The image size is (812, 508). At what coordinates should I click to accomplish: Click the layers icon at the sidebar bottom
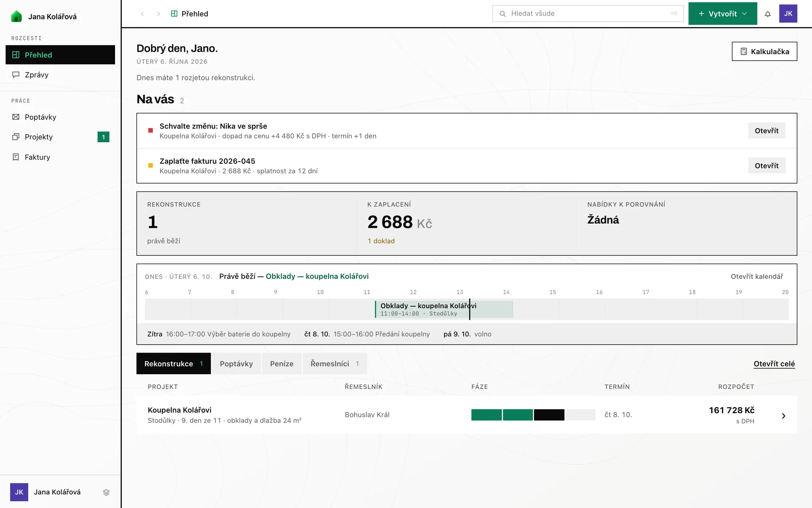[106, 492]
